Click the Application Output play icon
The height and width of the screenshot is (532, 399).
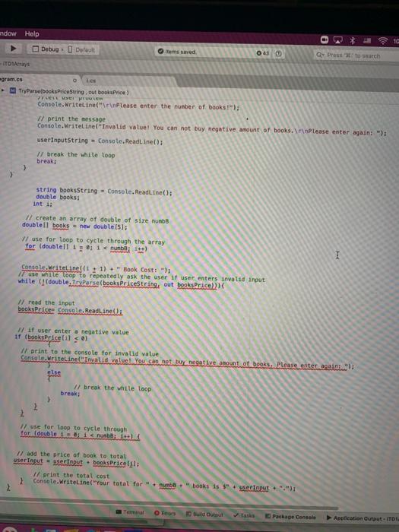[329, 518]
